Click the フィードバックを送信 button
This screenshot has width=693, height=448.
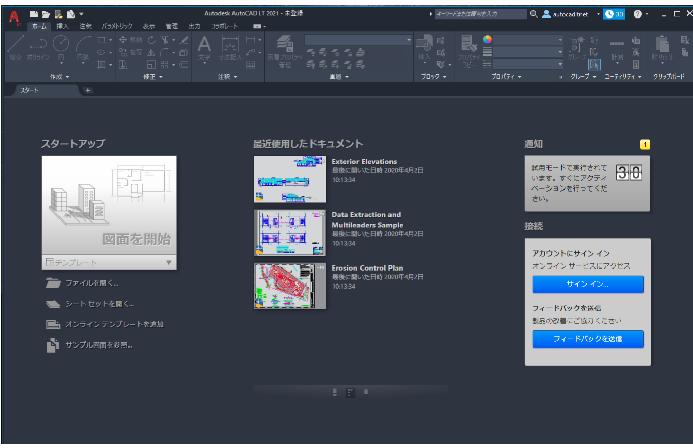click(x=587, y=339)
